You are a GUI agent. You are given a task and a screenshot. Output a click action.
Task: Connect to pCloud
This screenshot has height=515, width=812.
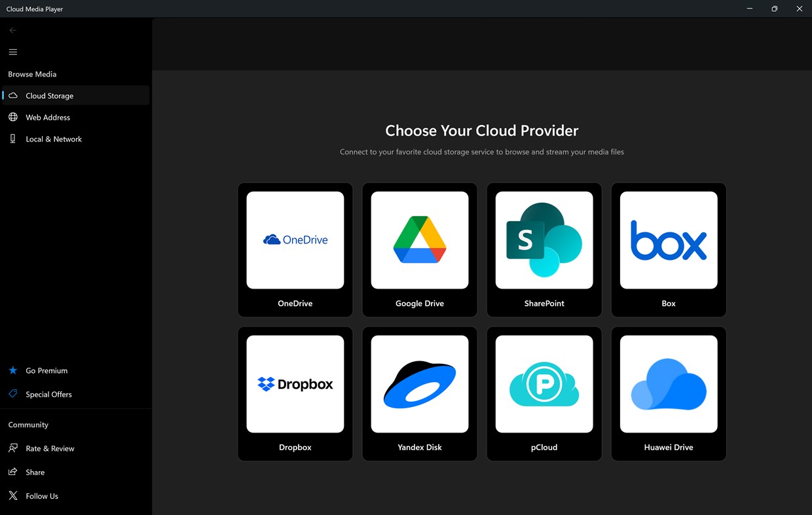click(x=544, y=394)
